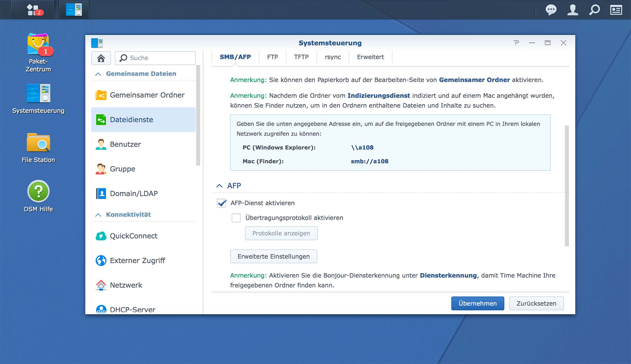
Task: Select QuickConnect in sidebar
Action: (x=143, y=236)
